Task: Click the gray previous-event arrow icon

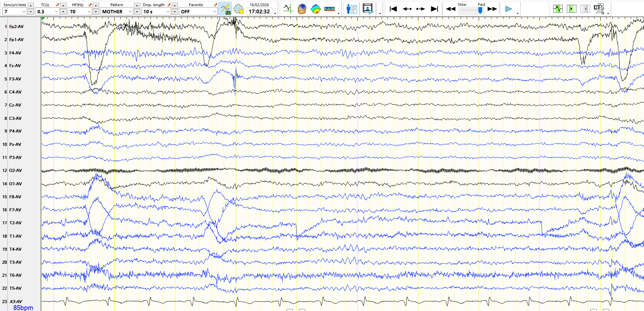Action: tap(585, 9)
